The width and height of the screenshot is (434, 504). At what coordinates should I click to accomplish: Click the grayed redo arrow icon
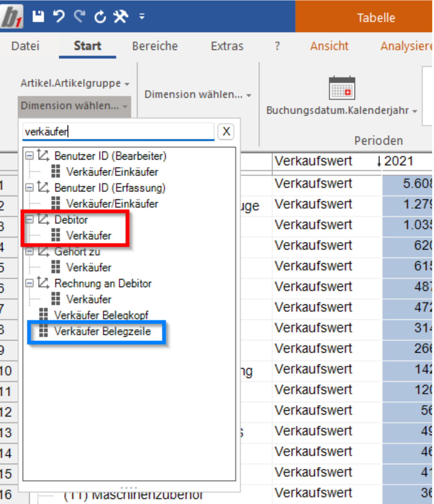(x=79, y=16)
